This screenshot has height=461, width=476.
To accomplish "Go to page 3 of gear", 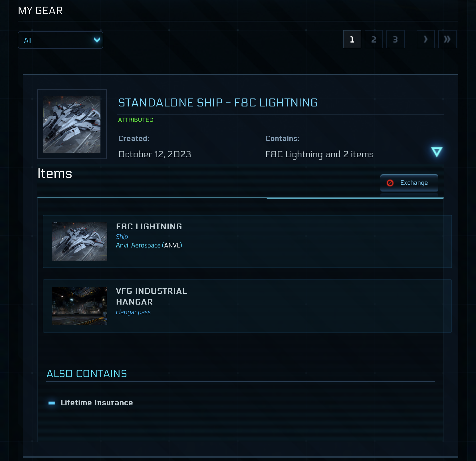I will [395, 39].
